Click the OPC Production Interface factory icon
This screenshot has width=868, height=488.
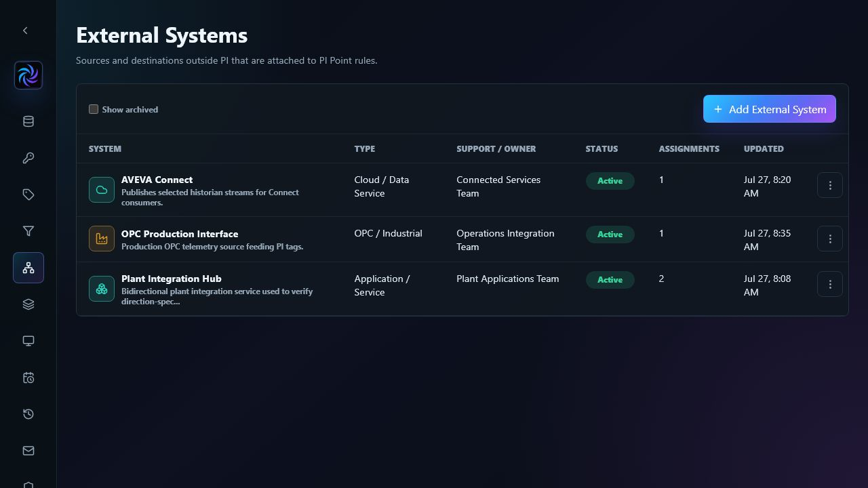102,239
